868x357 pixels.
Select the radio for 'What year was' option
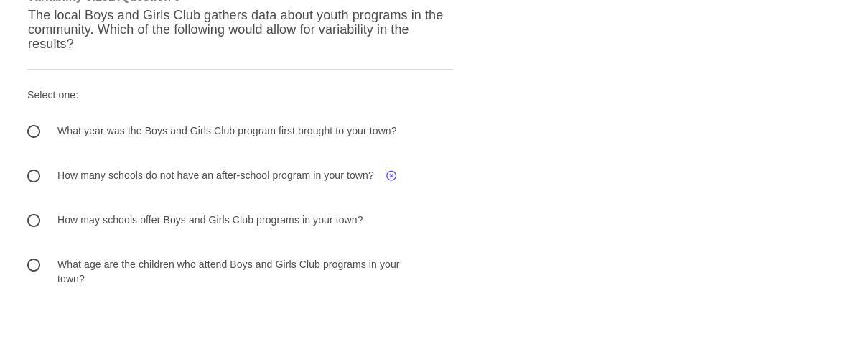34,131
